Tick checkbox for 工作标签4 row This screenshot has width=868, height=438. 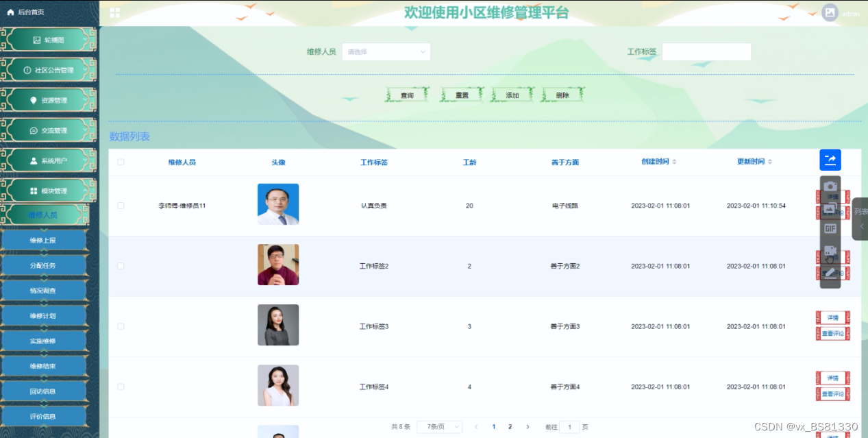pos(121,387)
